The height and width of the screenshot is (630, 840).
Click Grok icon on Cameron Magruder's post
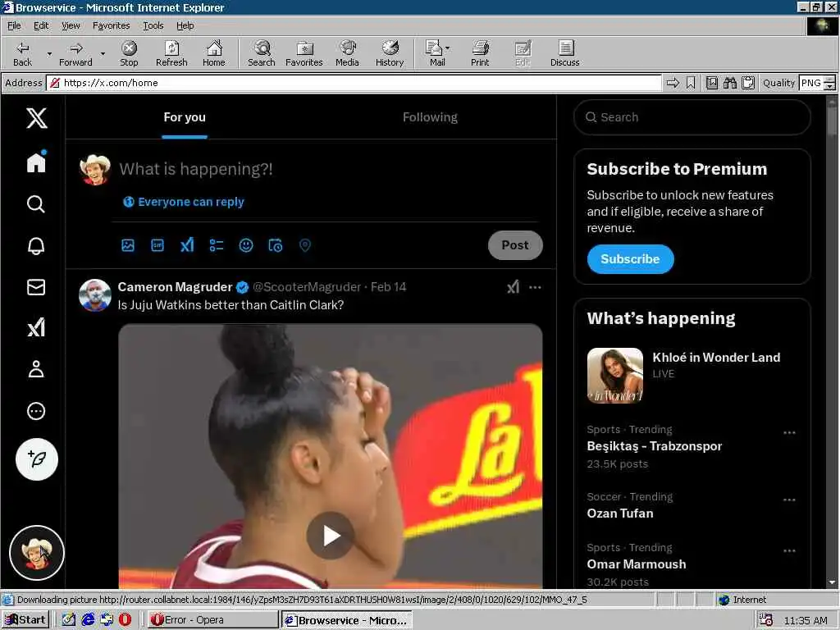pos(513,287)
